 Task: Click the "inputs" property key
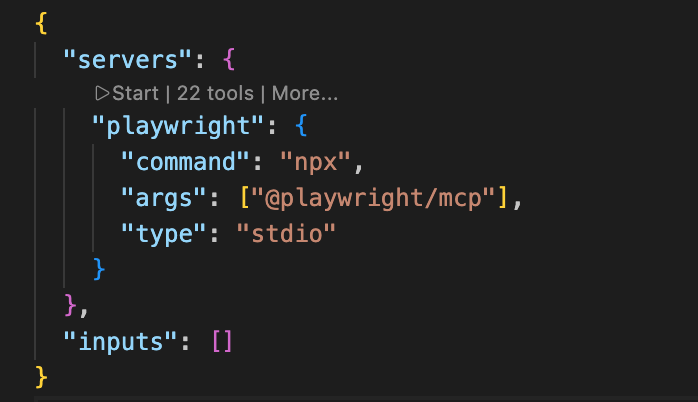pyautogui.click(x=120, y=342)
